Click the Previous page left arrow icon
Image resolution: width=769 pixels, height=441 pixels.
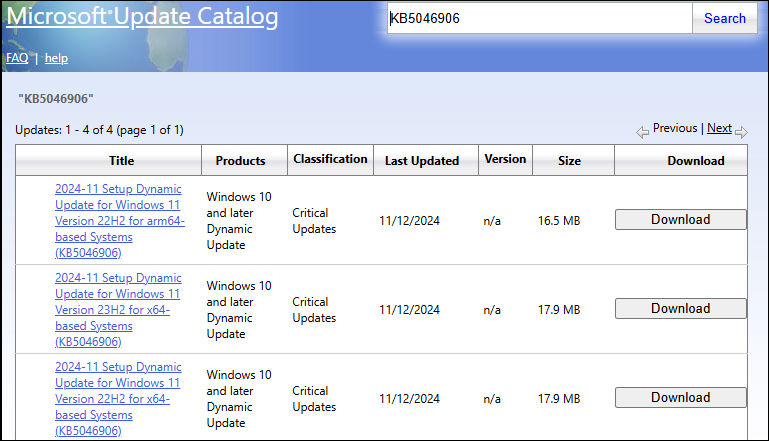click(x=642, y=132)
